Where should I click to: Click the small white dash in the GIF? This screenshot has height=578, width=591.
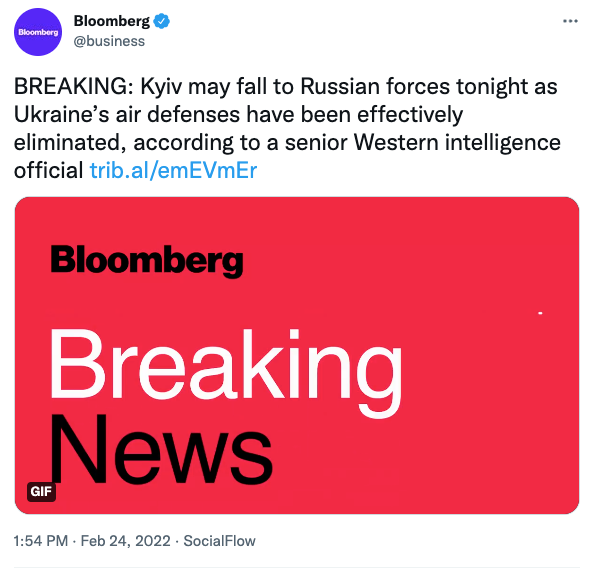(540, 313)
